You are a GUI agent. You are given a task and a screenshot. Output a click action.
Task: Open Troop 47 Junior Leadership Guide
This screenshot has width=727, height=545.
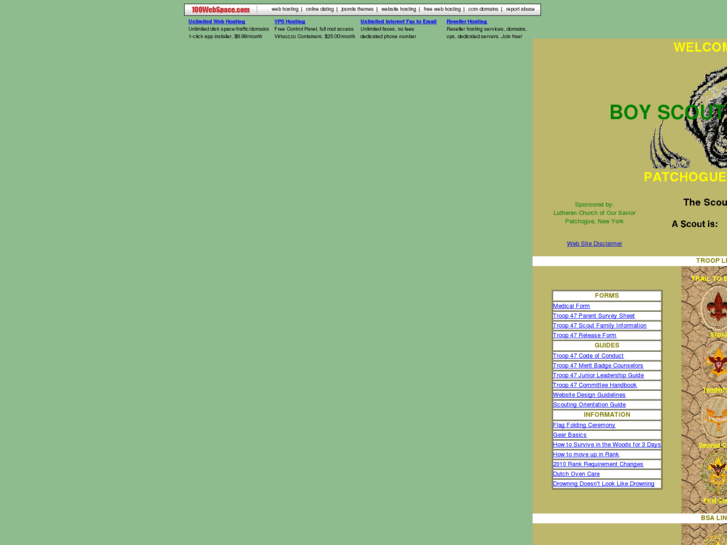click(598, 375)
